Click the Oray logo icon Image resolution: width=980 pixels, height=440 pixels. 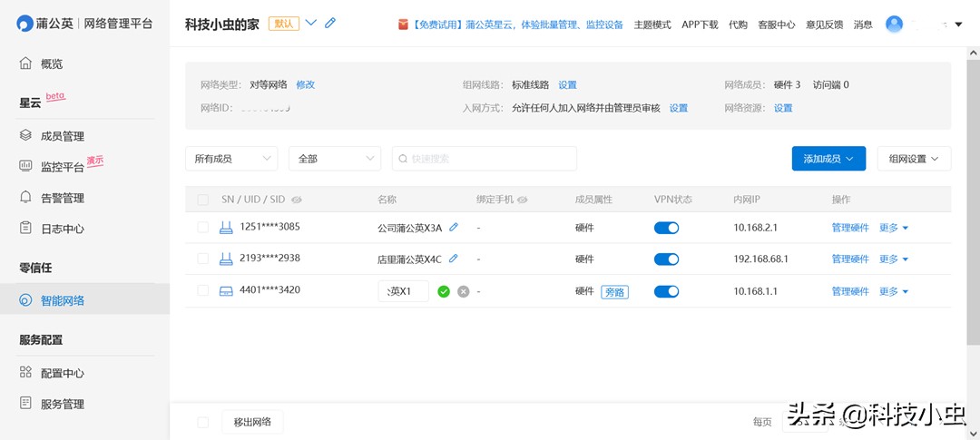click(24, 24)
